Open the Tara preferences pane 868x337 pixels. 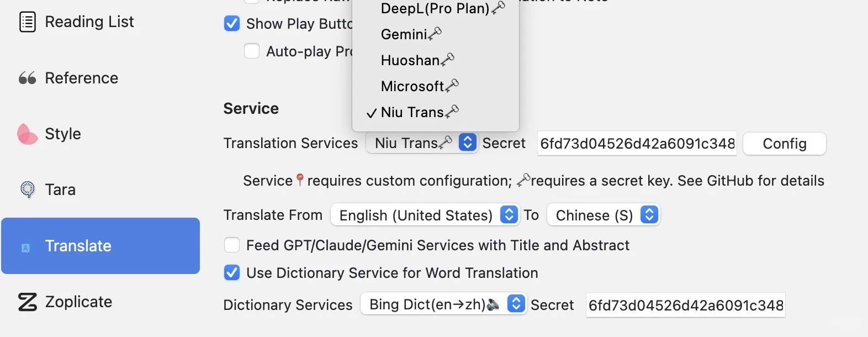(x=100, y=189)
